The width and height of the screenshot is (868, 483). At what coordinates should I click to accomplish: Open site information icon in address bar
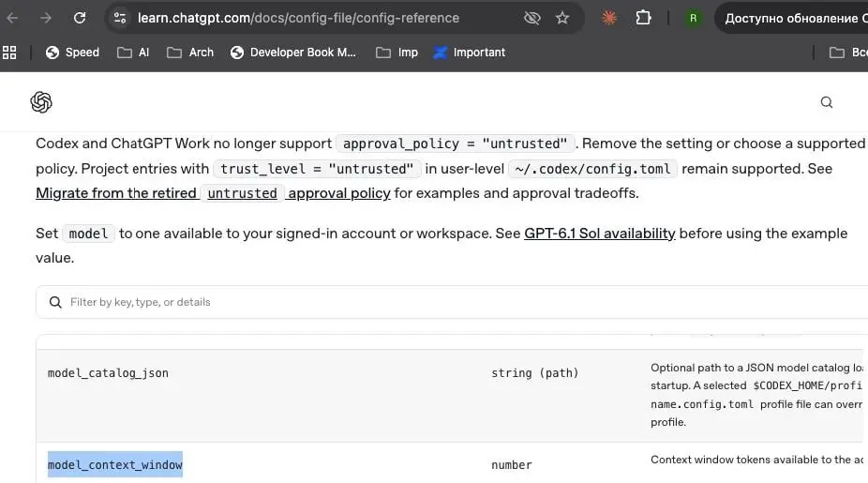[x=120, y=18]
